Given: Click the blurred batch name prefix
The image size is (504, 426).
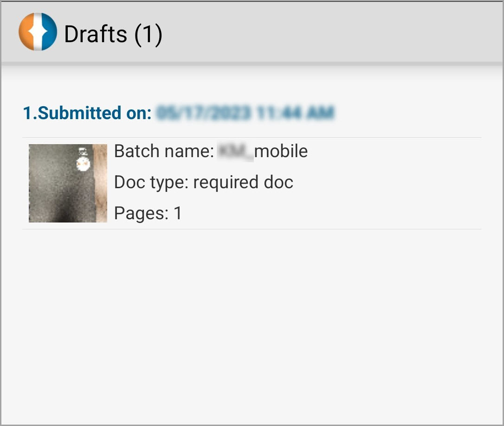Looking at the screenshot, I should pyautogui.click(x=236, y=152).
